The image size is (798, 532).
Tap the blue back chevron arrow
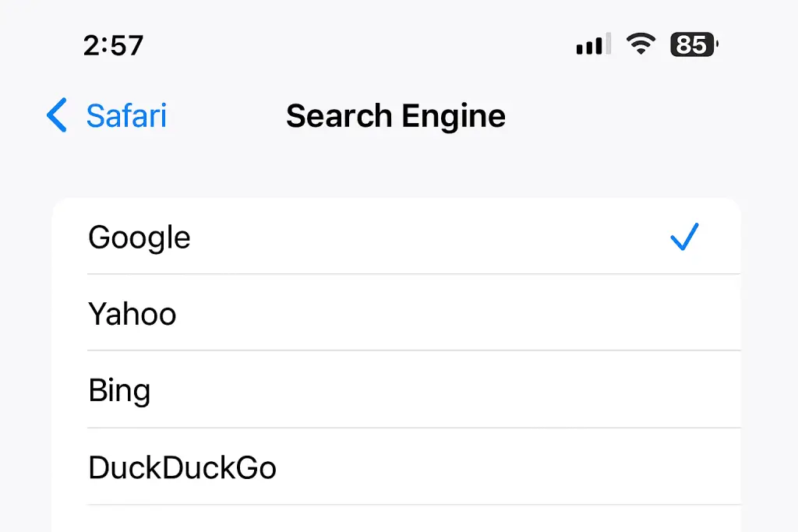pyautogui.click(x=57, y=115)
